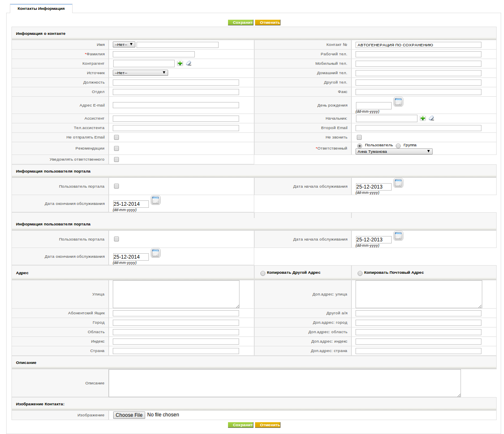Open calendar for second Дата окончания обслуживания
This screenshot has height=434, width=504.
tap(155, 253)
